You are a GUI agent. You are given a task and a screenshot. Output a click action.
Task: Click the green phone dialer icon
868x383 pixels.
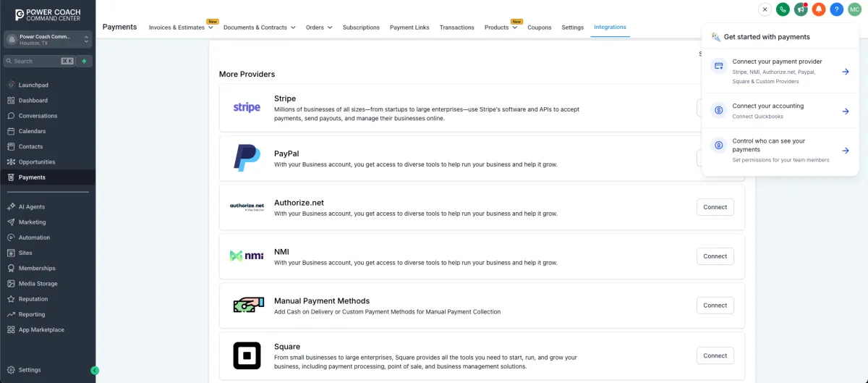pos(783,9)
